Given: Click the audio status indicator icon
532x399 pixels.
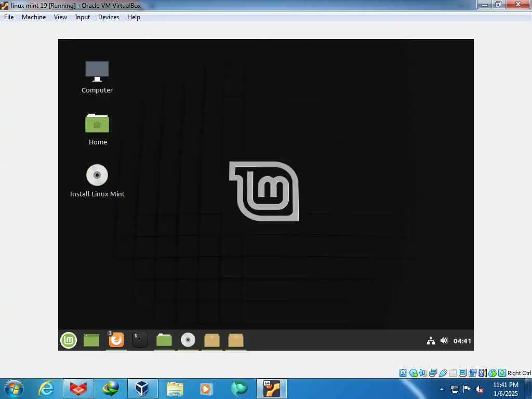Looking at the screenshot, I should pyautogui.click(x=423, y=373).
